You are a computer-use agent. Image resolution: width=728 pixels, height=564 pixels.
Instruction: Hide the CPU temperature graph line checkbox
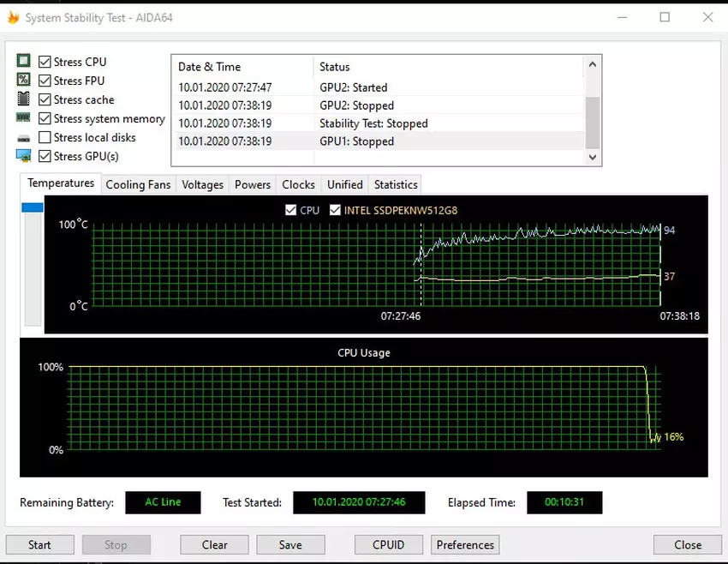[291, 210]
